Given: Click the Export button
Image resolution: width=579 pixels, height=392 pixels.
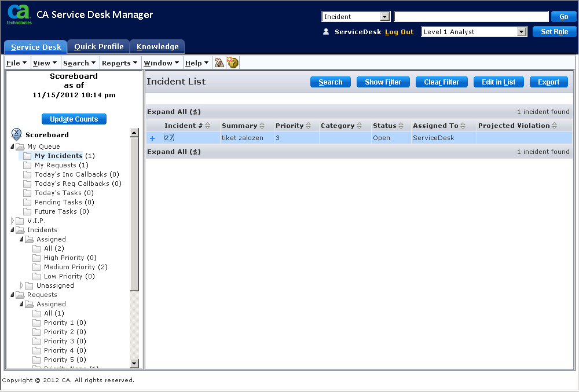Looking at the screenshot, I should pos(548,82).
